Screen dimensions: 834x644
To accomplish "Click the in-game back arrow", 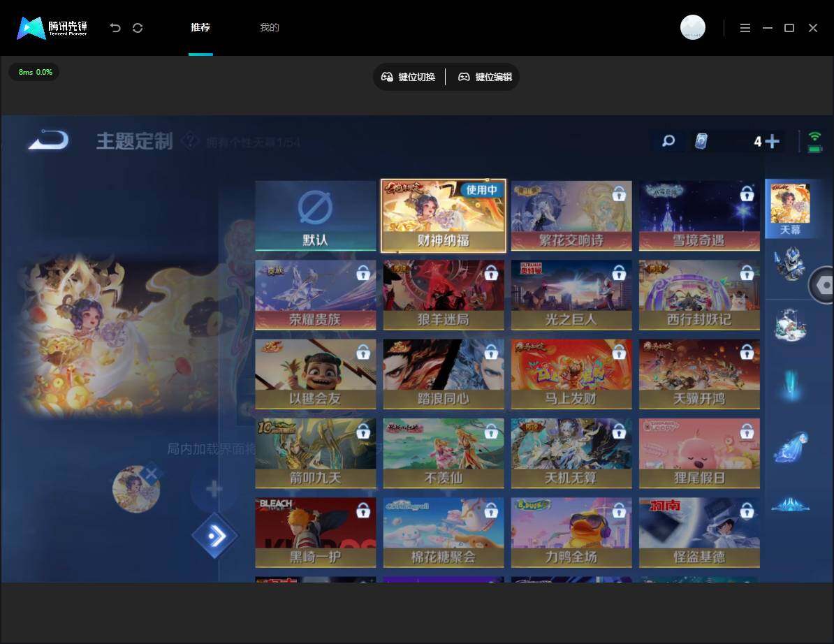I will tap(48, 140).
